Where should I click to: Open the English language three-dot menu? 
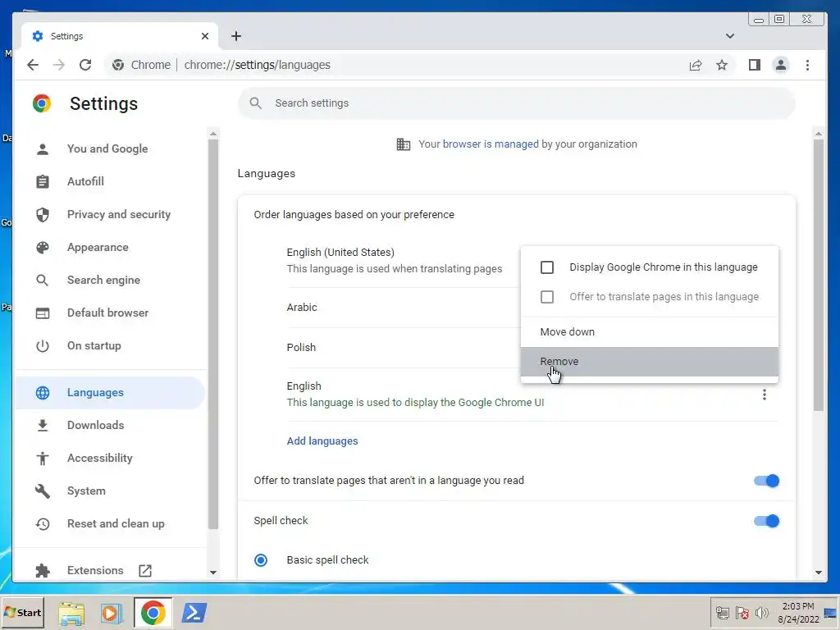pyautogui.click(x=764, y=395)
